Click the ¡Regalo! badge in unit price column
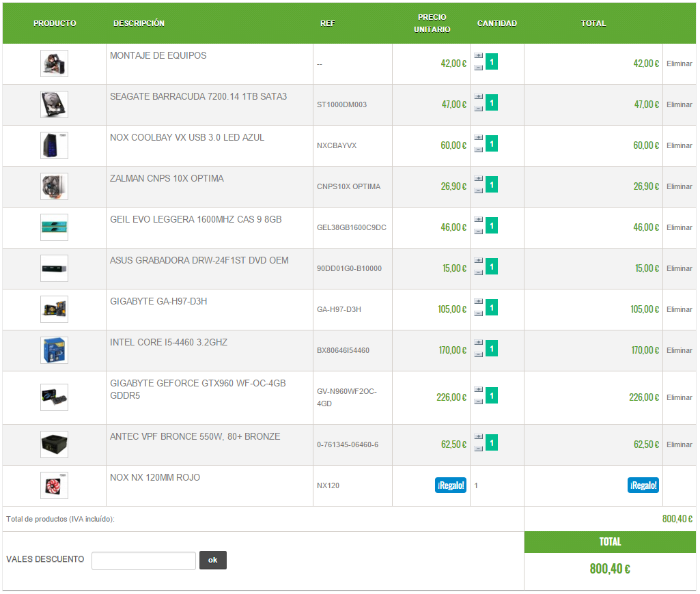This screenshot has height=594, width=700. tap(451, 485)
